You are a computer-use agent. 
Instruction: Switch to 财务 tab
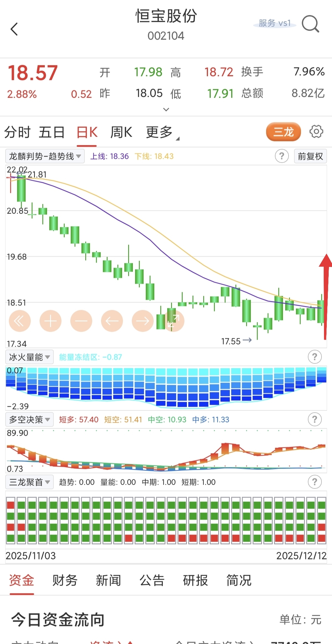coord(65,580)
